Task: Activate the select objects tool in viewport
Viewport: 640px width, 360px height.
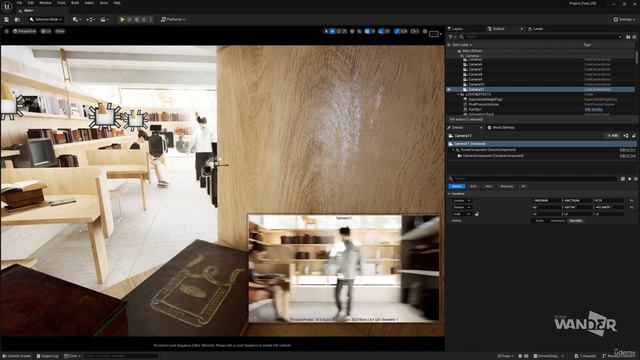Action: coord(326,31)
